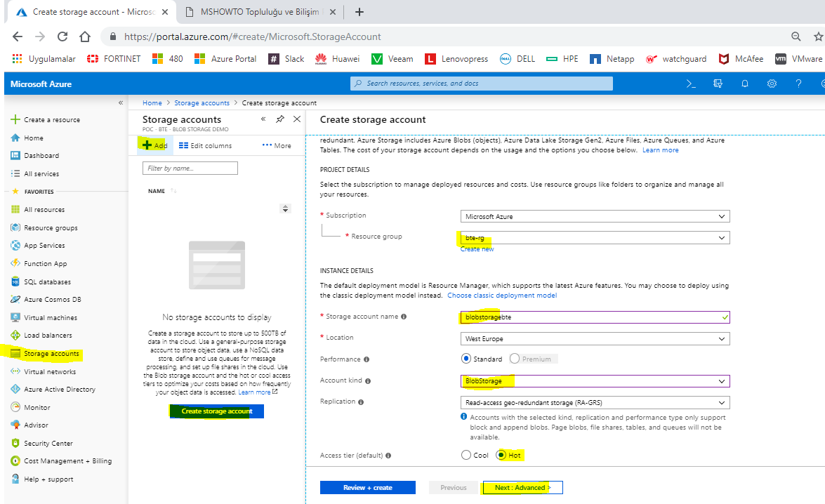This screenshot has width=825, height=504.
Task: Sort by NAME column arrows
Action: pos(173,191)
